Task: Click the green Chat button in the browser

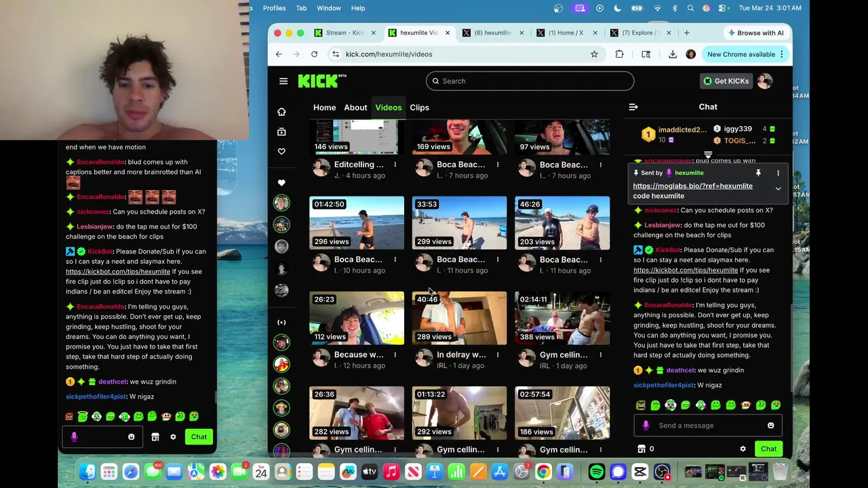Action: (x=768, y=449)
